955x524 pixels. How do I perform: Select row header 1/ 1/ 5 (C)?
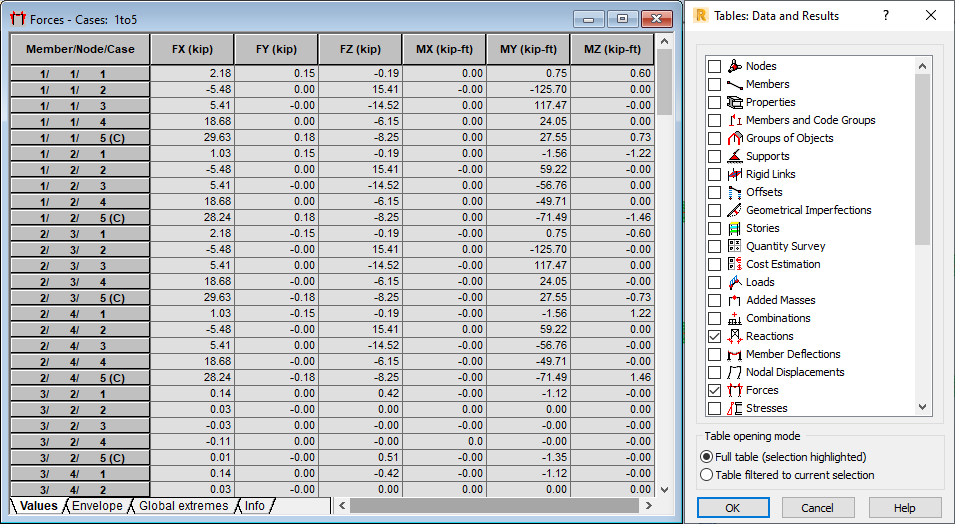(80, 138)
